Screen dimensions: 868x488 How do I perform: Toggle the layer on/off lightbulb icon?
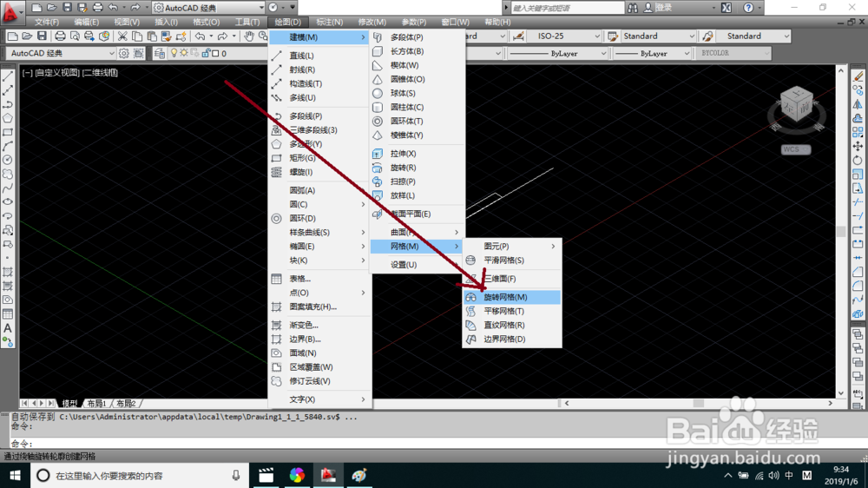click(x=174, y=53)
